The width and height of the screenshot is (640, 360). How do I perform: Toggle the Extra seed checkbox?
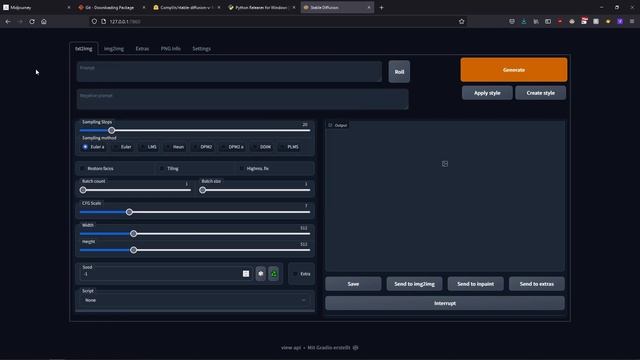[295, 274]
